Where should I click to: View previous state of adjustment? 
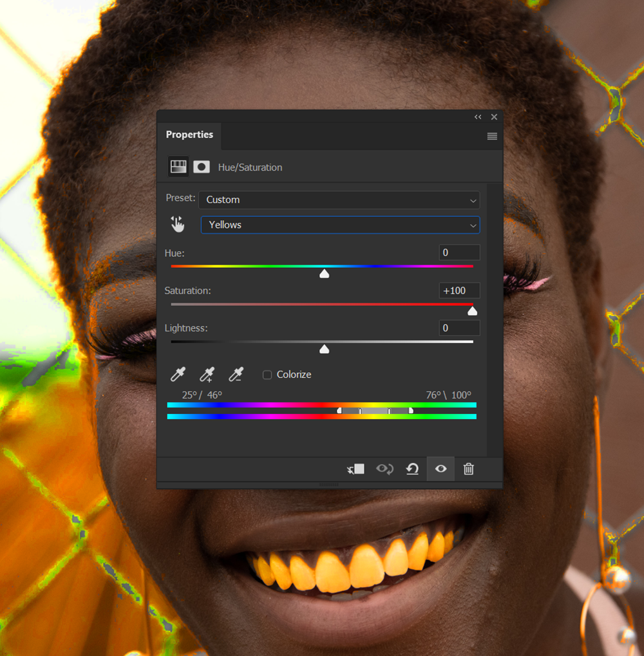click(x=384, y=469)
